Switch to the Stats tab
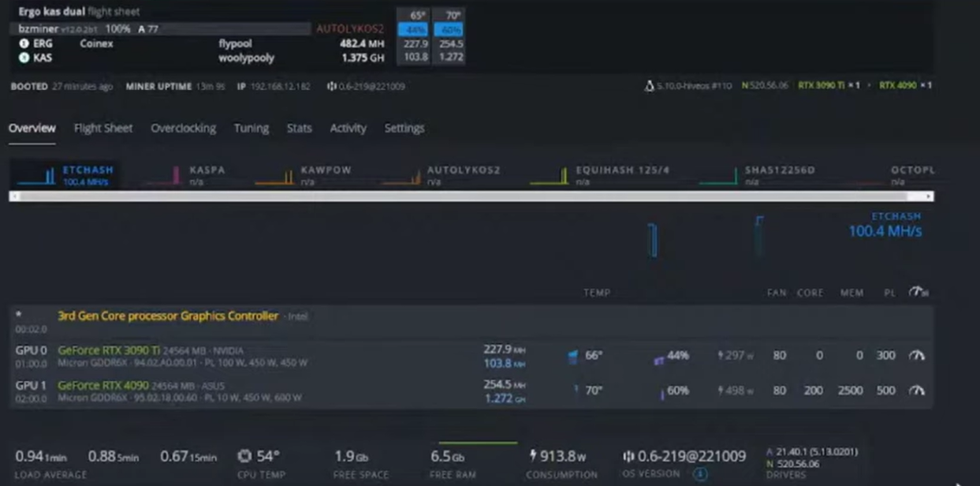Image resolution: width=980 pixels, height=486 pixels. (300, 128)
